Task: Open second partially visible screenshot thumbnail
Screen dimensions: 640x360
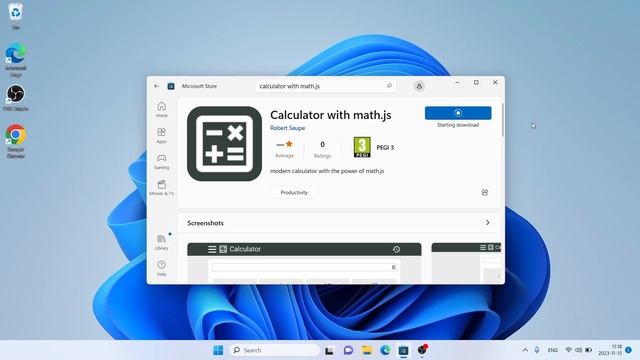Action: [x=466, y=263]
